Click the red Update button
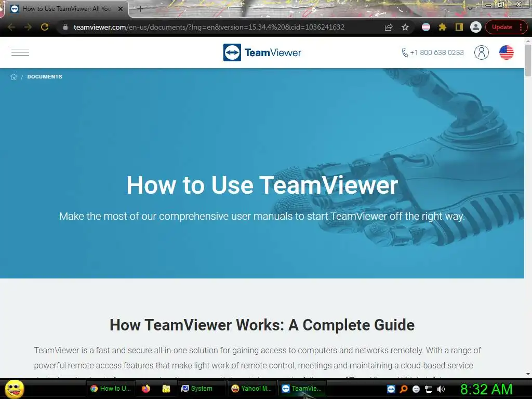 [502, 27]
